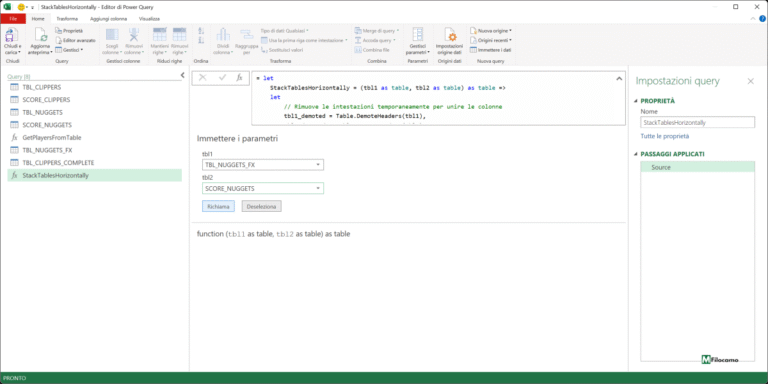
Task: Click the smiley feedback icon in title bar
Action: point(21,7)
